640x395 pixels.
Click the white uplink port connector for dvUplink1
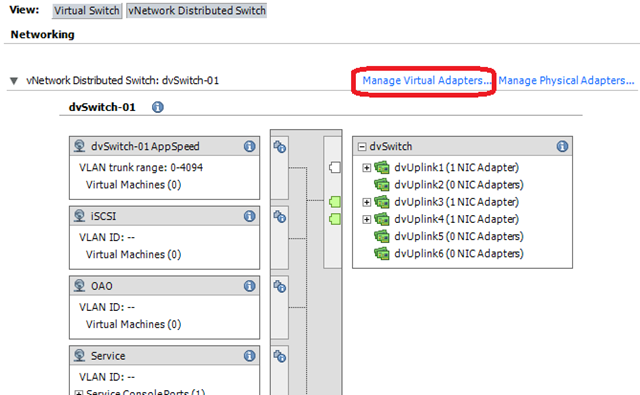tap(335, 167)
